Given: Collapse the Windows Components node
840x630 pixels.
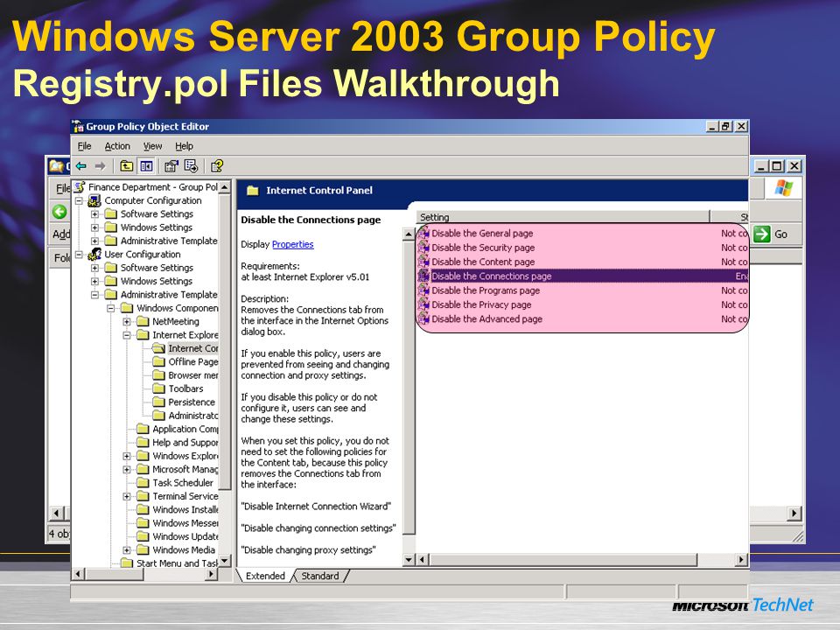Looking at the screenshot, I should 111,308.
